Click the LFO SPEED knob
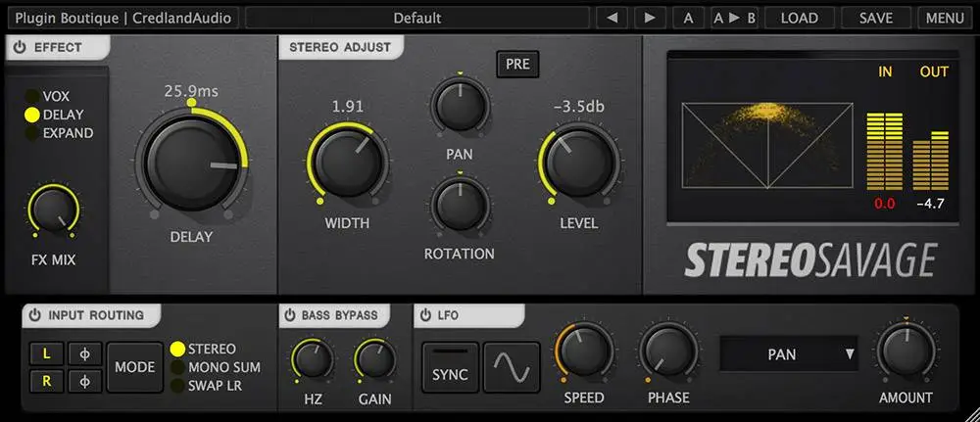Image resolution: width=980 pixels, height=422 pixels. click(x=584, y=351)
